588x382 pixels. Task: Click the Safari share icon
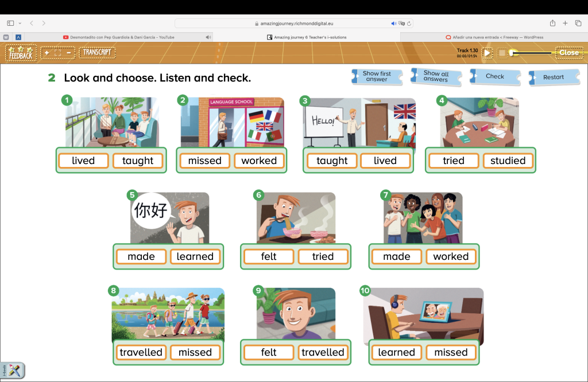click(552, 24)
